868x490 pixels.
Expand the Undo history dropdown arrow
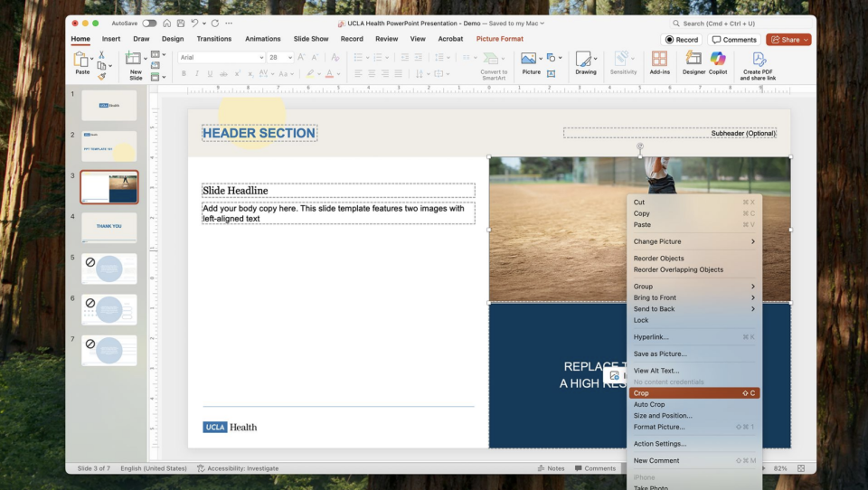[x=204, y=24]
